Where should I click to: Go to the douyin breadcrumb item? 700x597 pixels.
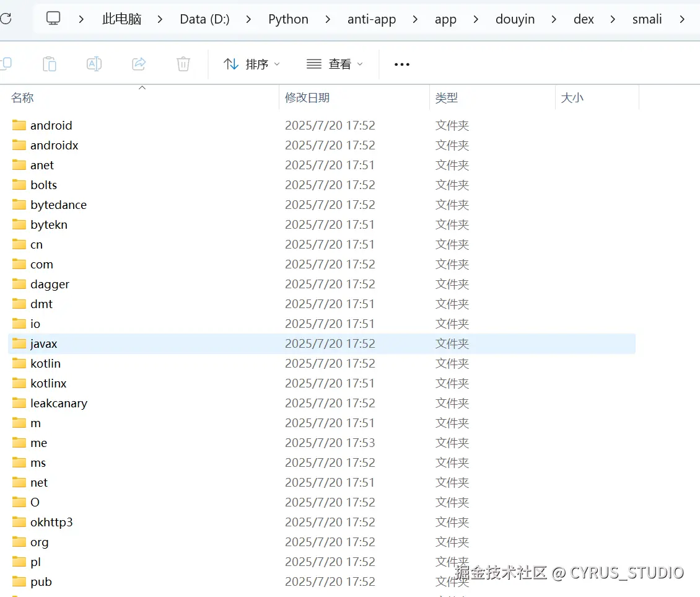pos(515,19)
